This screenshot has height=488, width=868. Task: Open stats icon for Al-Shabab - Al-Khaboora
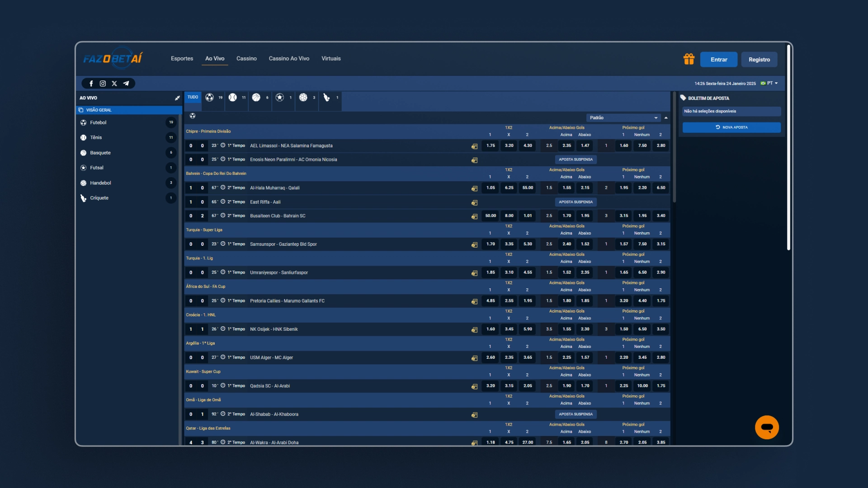click(x=474, y=415)
